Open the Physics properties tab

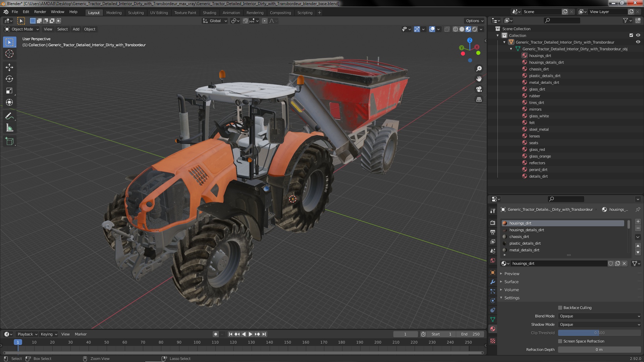493,301
